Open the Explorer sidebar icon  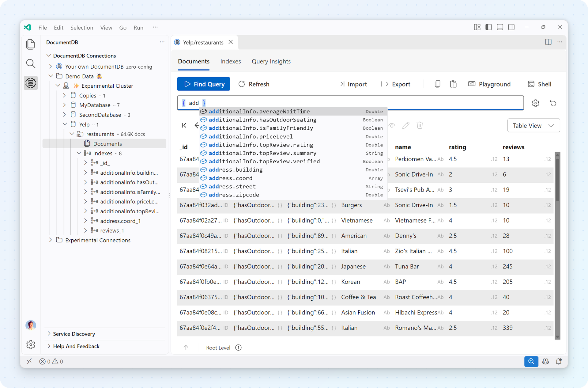pyautogui.click(x=31, y=44)
